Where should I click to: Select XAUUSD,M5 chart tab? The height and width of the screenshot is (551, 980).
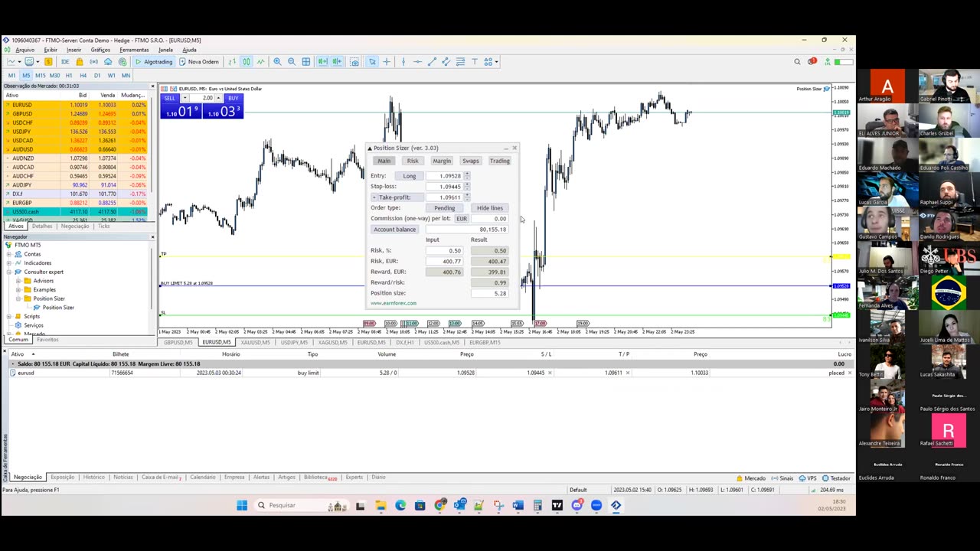(x=256, y=343)
